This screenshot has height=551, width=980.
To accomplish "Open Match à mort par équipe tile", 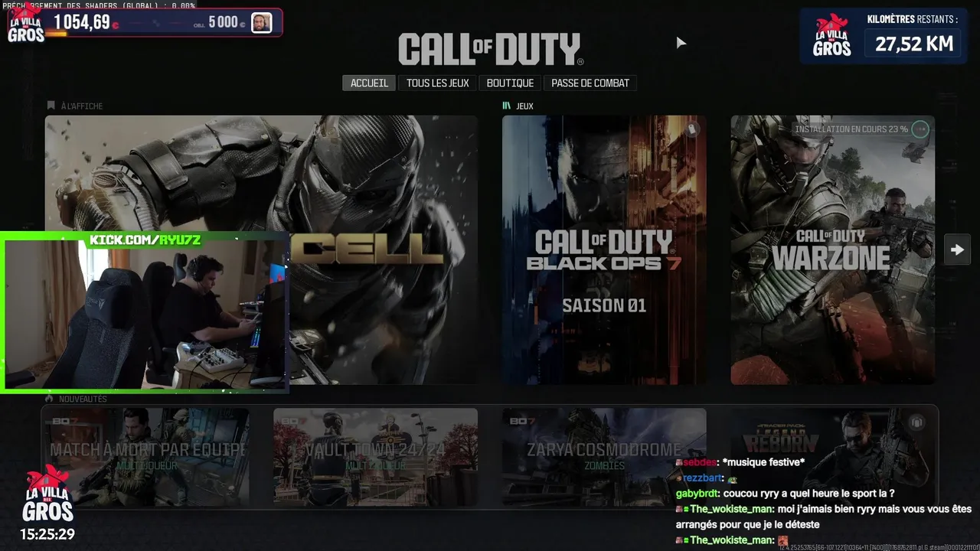I will [146, 457].
